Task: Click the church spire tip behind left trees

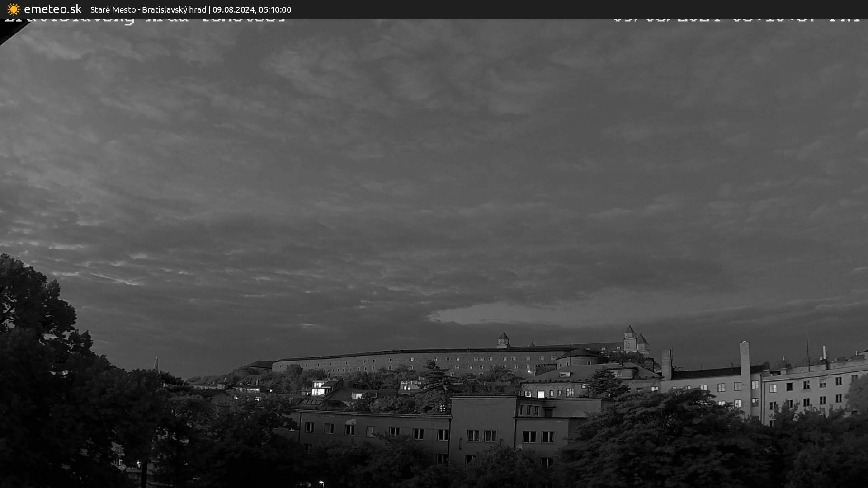Action: point(156,360)
